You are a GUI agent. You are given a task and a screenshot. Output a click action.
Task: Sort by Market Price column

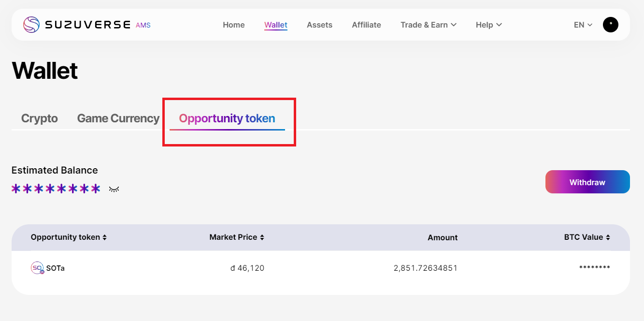click(x=237, y=237)
